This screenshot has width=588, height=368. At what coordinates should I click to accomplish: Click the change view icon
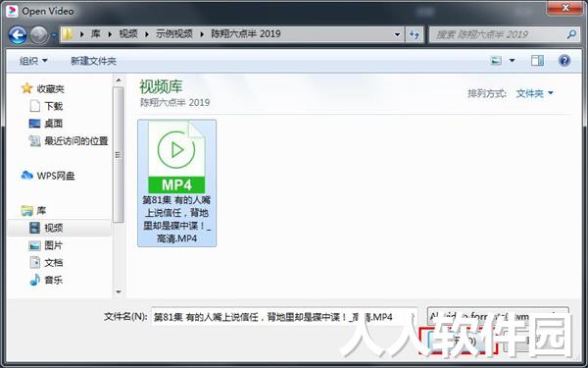point(496,61)
